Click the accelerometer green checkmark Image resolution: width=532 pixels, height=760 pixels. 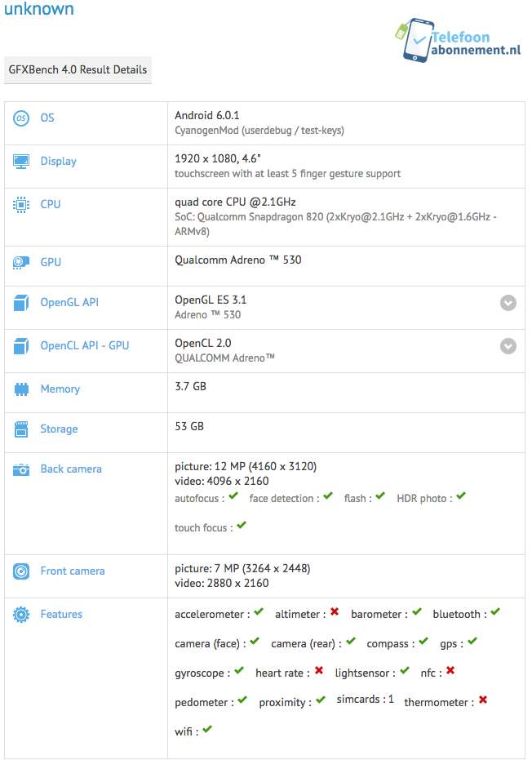click(x=259, y=611)
